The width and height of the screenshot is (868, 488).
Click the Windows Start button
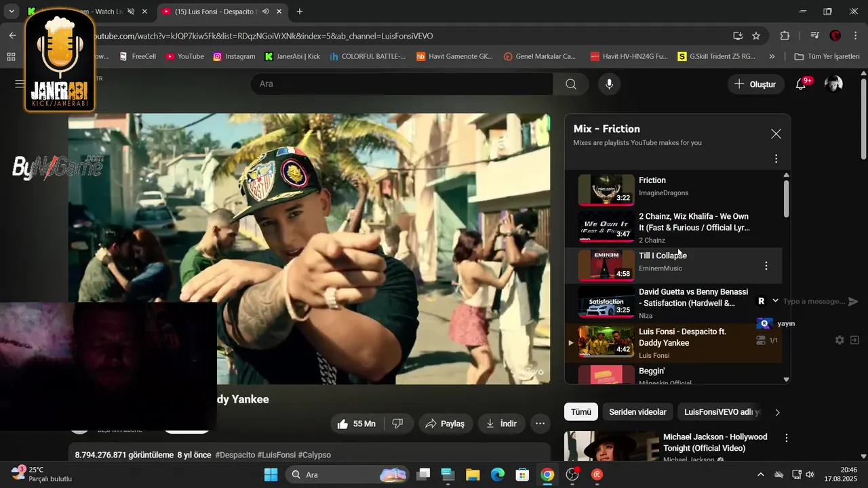[x=271, y=474]
